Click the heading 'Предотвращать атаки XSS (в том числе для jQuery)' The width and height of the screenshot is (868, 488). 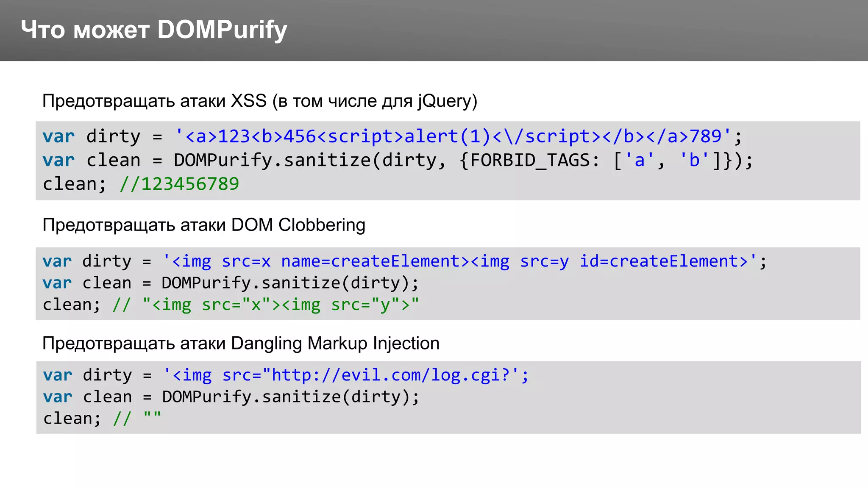[260, 101]
